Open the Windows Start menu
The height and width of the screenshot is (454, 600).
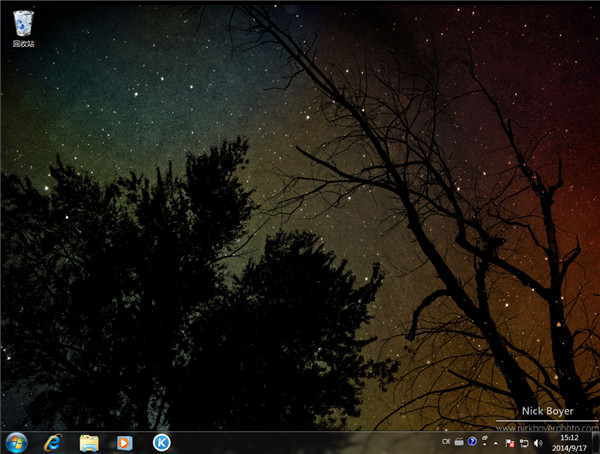click(16, 441)
